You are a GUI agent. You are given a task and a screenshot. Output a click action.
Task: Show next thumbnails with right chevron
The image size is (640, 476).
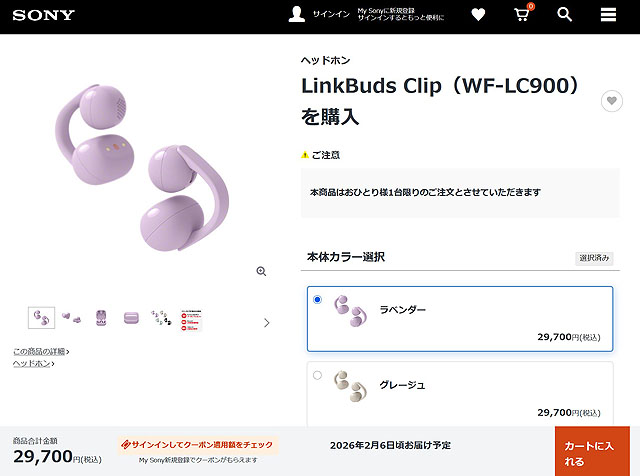tap(267, 323)
